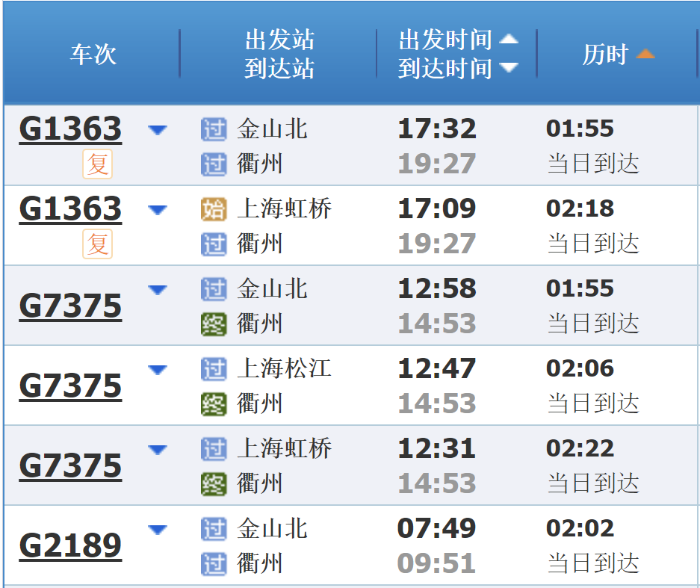Image resolution: width=700 pixels, height=588 pixels.
Task: Click the "过" icon beside 衢州 on G1363 row
Action: coord(213,163)
